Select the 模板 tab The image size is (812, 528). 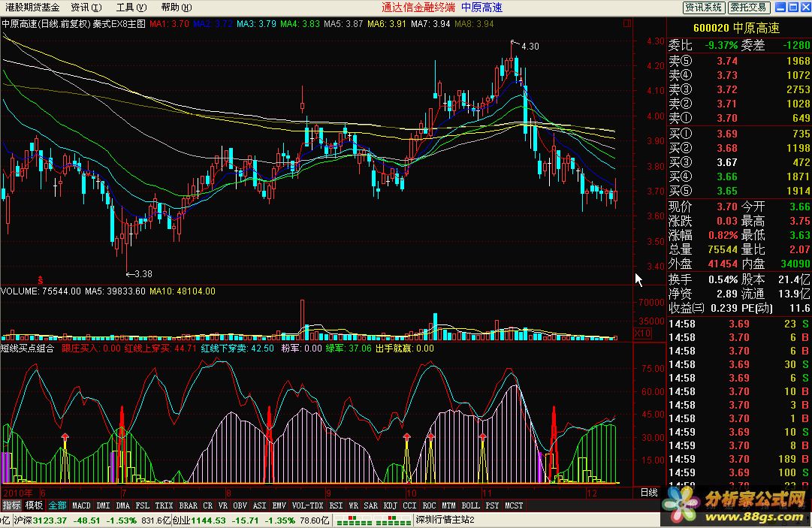[35, 505]
